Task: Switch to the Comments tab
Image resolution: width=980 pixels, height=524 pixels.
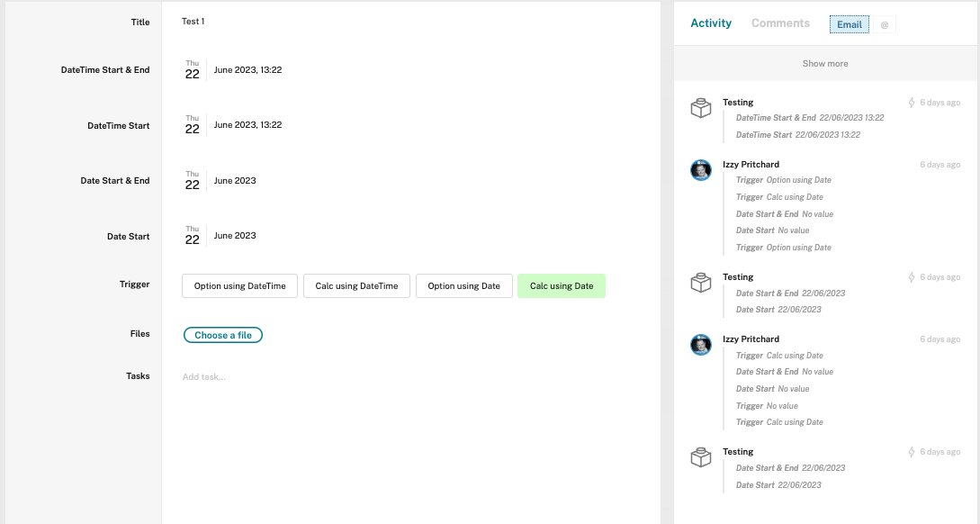Action: coord(780,23)
